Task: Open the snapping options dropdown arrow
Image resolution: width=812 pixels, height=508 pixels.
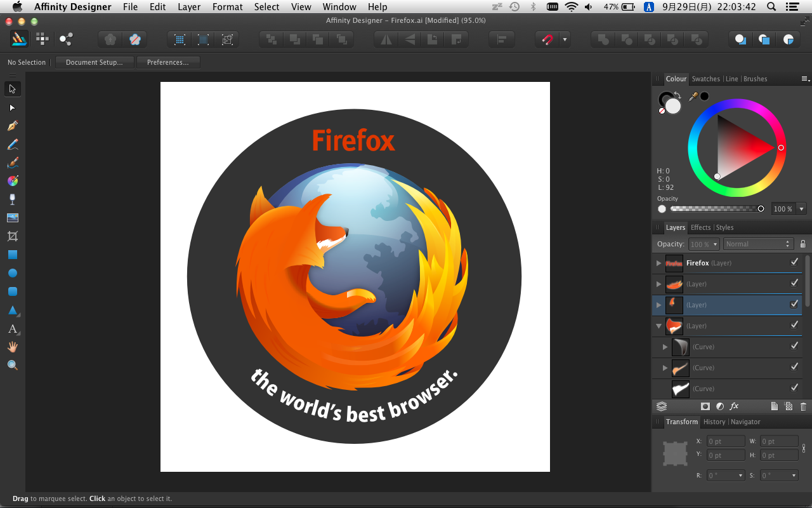Action: click(x=565, y=39)
